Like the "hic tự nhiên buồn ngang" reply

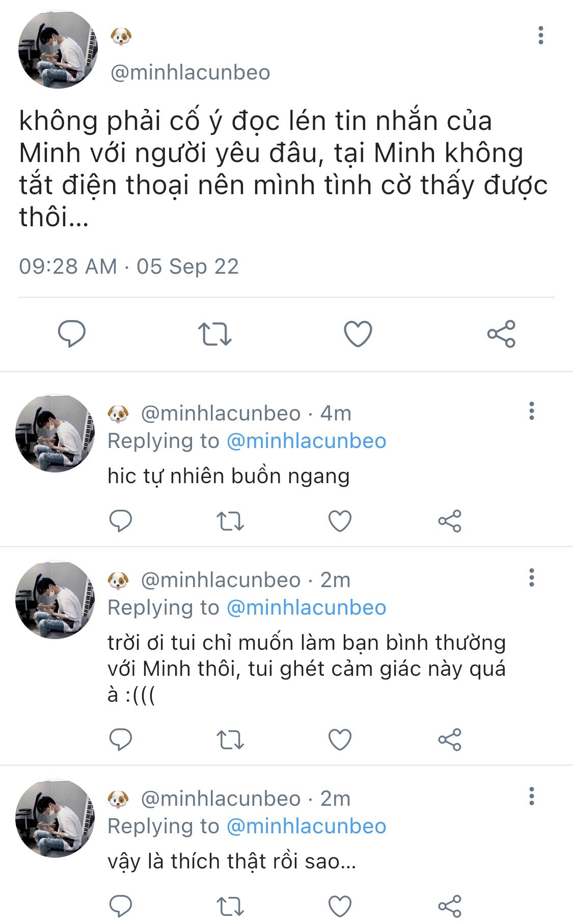coord(340,521)
